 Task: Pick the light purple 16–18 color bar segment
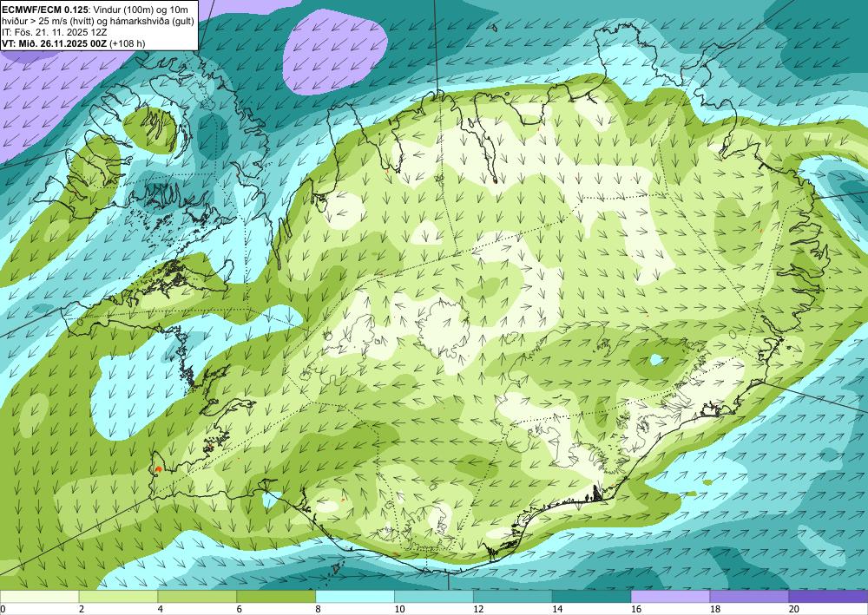click(x=670, y=597)
